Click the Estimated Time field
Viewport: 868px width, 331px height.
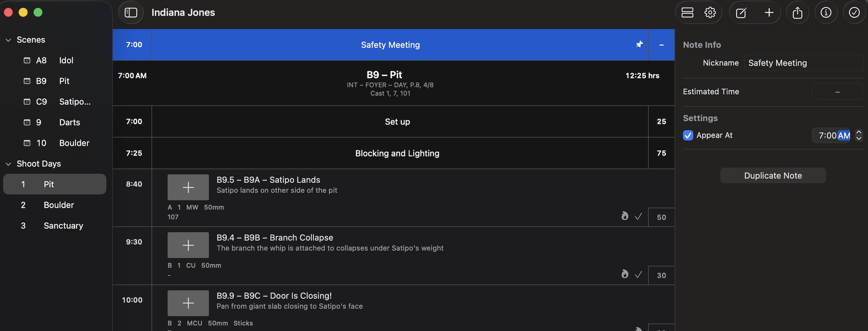(x=837, y=92)
